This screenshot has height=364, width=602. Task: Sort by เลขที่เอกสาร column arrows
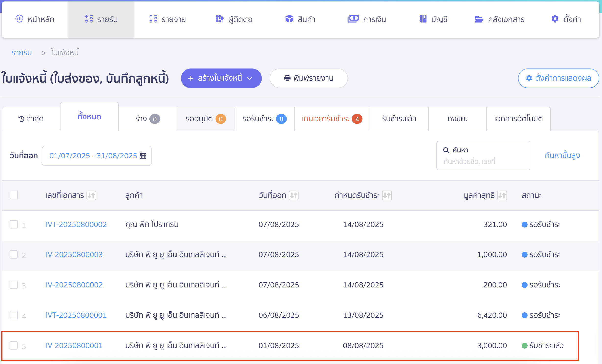(91, 195)
